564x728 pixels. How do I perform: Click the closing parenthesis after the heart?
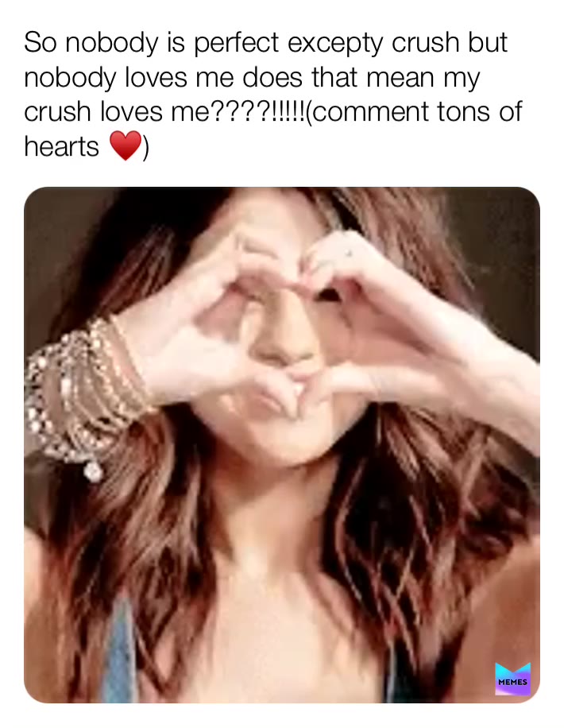pos(145,147)
